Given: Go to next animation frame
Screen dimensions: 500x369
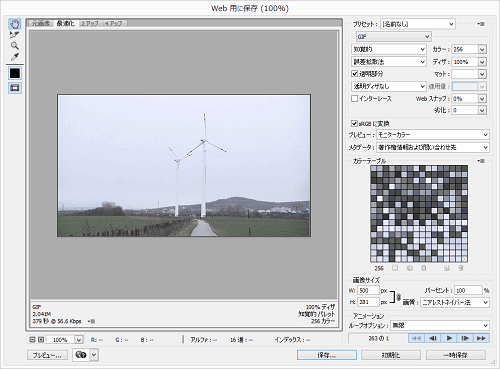Looking at the screenshot, I should (x=465, y=338).
